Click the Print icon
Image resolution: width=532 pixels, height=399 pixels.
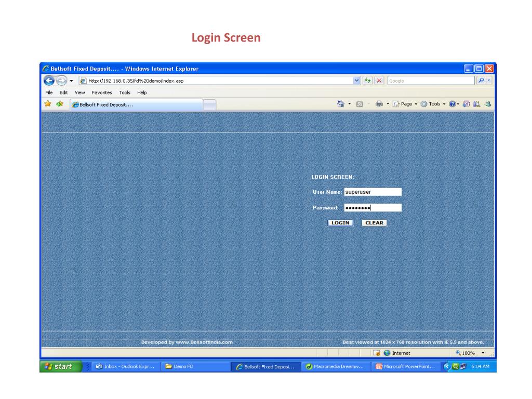click(379, 104)
